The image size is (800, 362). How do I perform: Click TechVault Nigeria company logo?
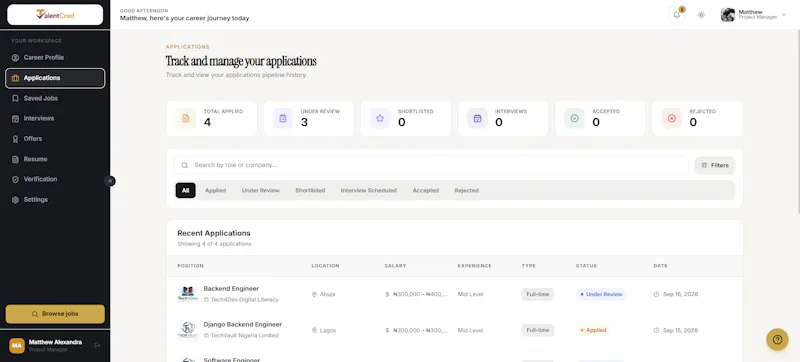187,330
